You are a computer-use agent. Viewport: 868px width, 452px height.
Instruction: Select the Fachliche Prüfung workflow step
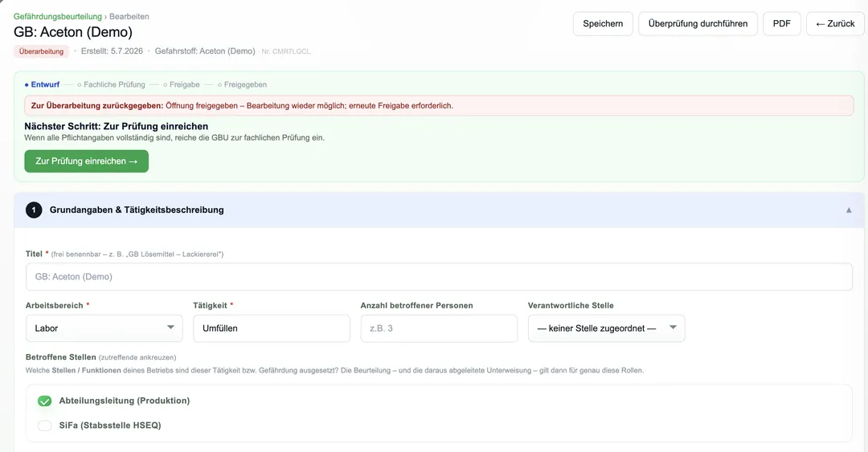click(x=111, y=84)
